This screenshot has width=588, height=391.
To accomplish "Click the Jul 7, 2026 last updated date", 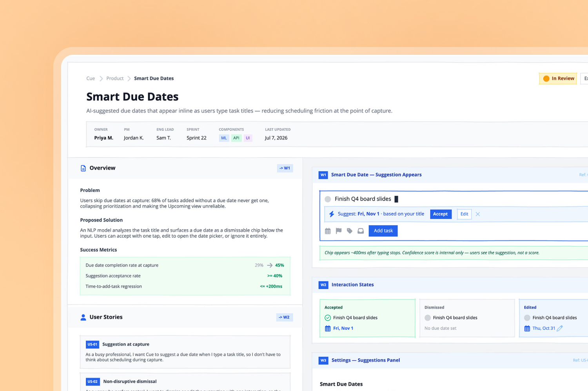I will (x=276, y=138).
